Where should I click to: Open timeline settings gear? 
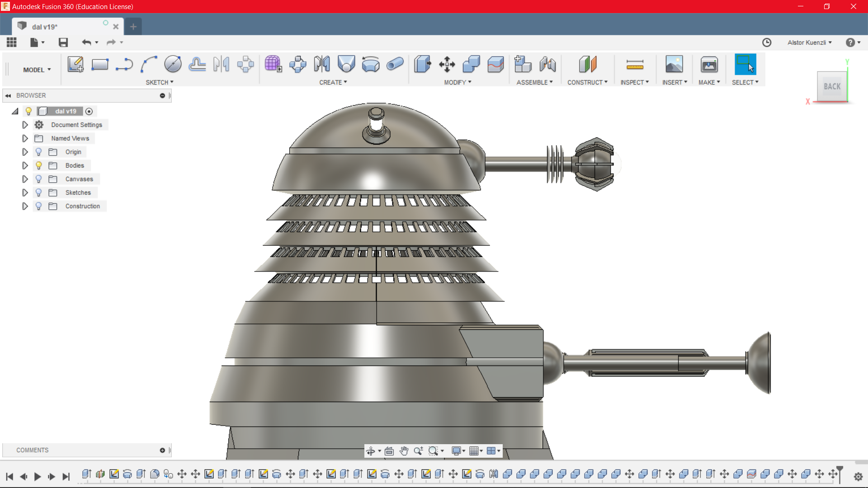click(858, 476)
